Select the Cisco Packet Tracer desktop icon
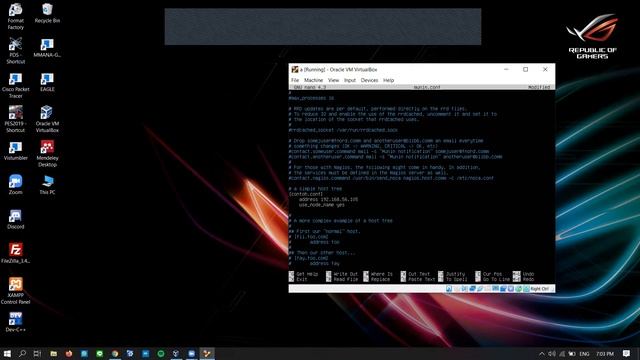640x360 pixels. coord(16,85)
